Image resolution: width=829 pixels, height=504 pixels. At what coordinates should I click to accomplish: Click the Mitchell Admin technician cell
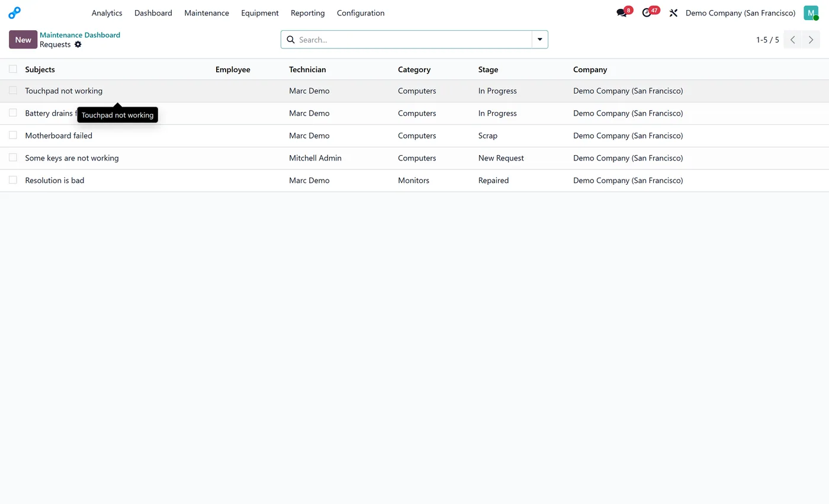pos(315,158)
